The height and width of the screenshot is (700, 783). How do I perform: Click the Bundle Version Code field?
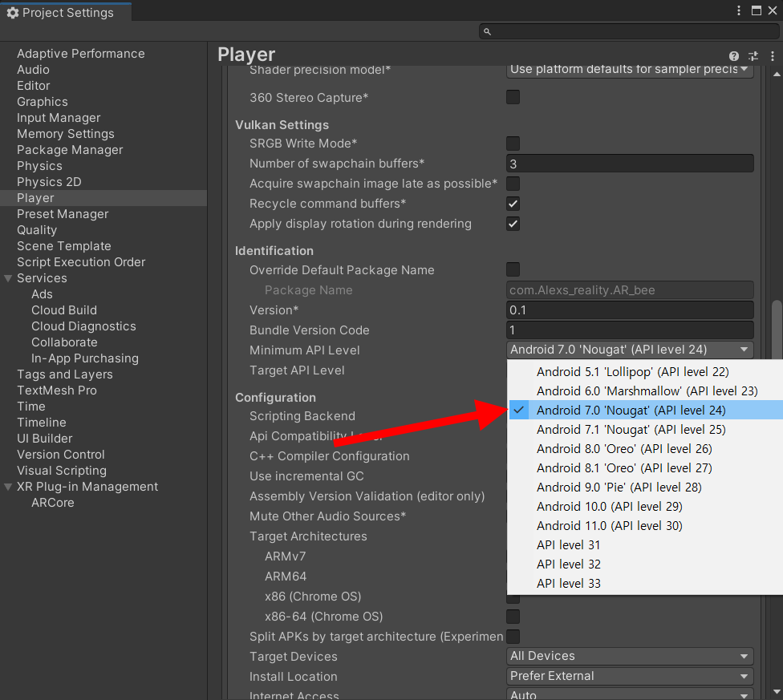(x=630, y=330)
